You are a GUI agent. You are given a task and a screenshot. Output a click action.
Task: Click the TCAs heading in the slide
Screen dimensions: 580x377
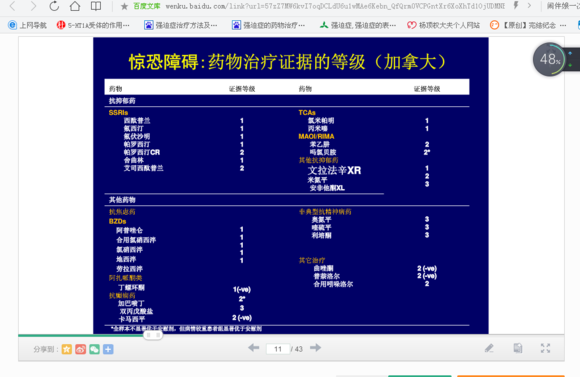click(x=307, y=112)
